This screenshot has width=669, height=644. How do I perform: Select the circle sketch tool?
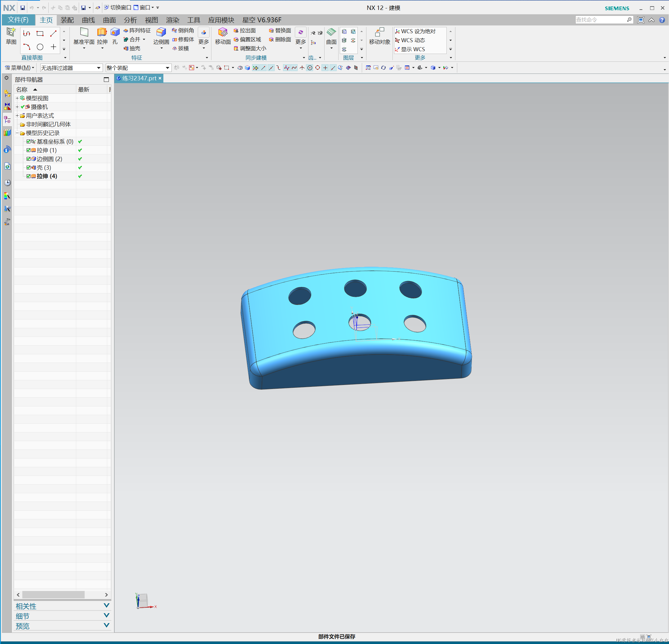pyautogui.click(x=40, y=47)
